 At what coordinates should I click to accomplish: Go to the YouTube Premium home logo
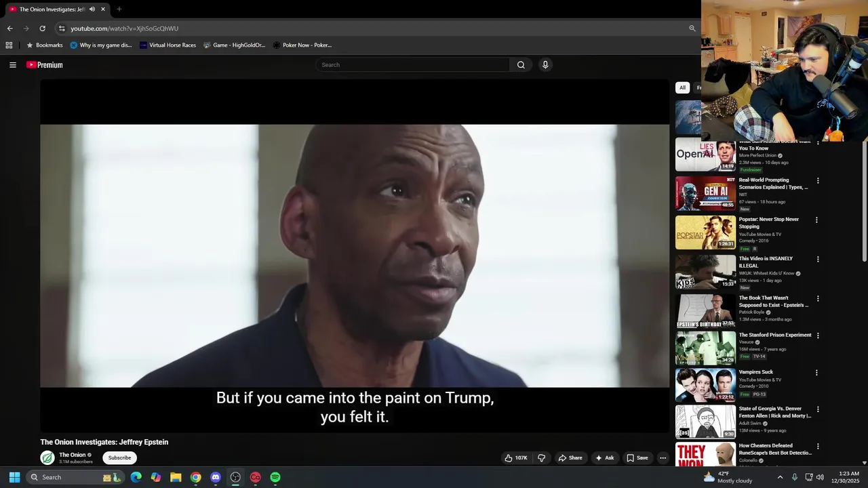[x=45, y=65]
